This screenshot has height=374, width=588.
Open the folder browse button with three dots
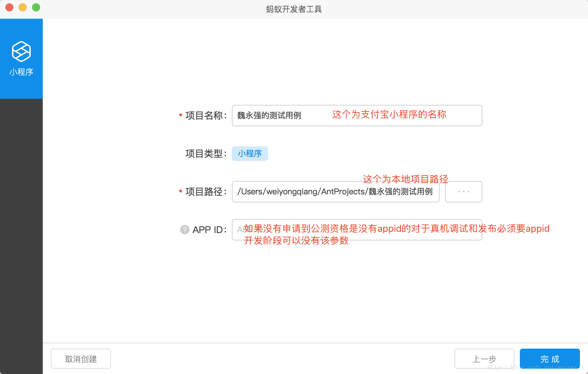464,192
